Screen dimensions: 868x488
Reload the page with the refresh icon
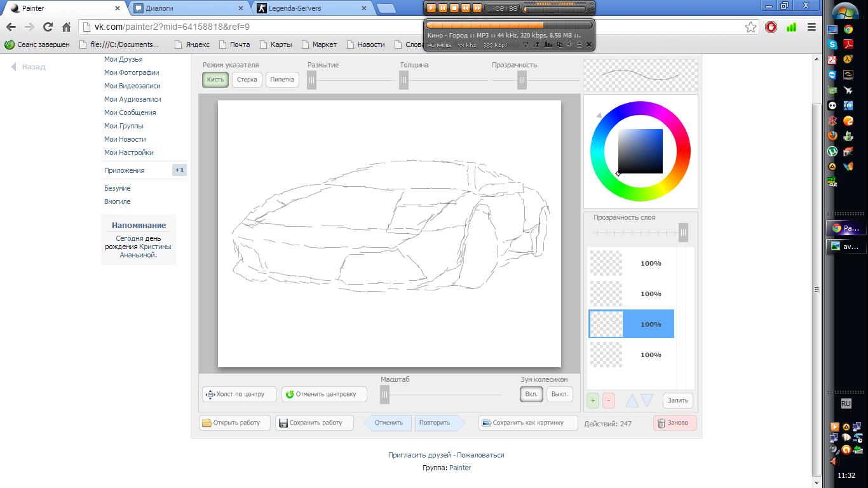(48, 27)
